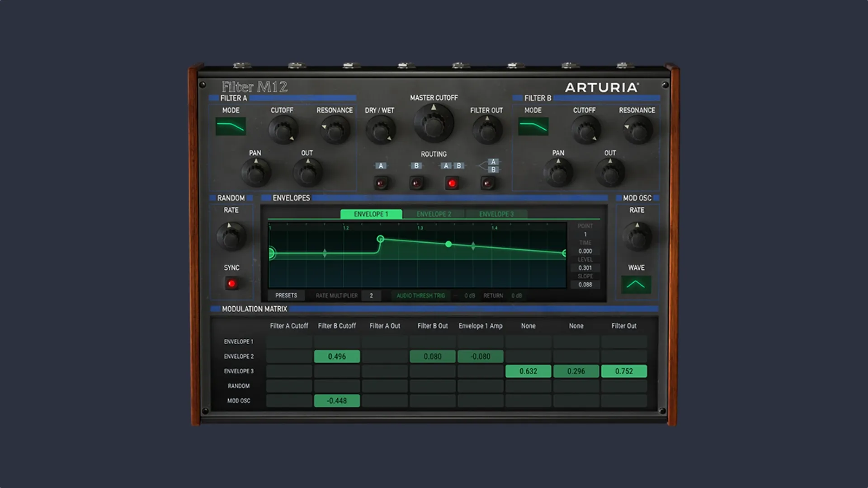This screenshot has width=868, height=488.
Task: Click the Mod Osc Filter B Cutoff value
Action: click(x=336, y=400)
